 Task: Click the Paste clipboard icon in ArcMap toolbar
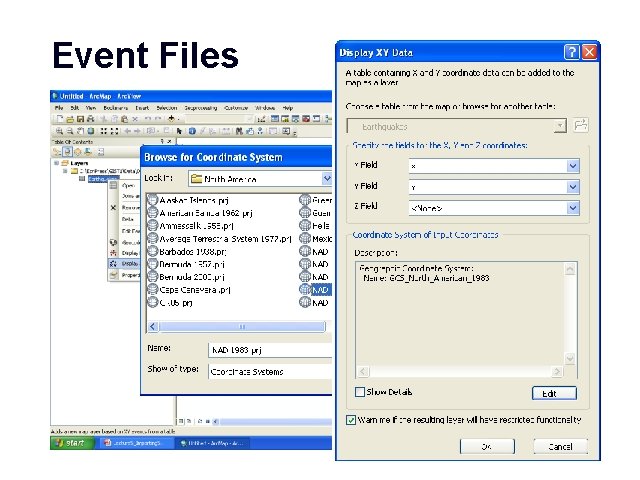click(124, 119)
